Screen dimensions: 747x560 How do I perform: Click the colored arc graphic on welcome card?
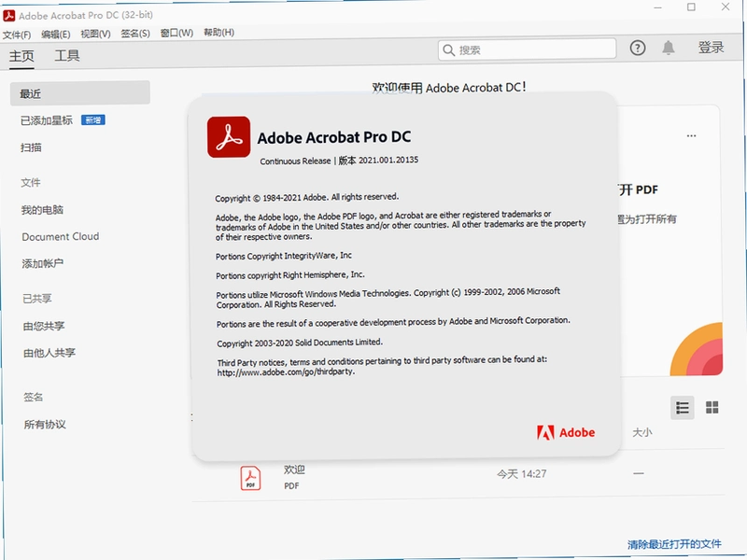(697, 349)
